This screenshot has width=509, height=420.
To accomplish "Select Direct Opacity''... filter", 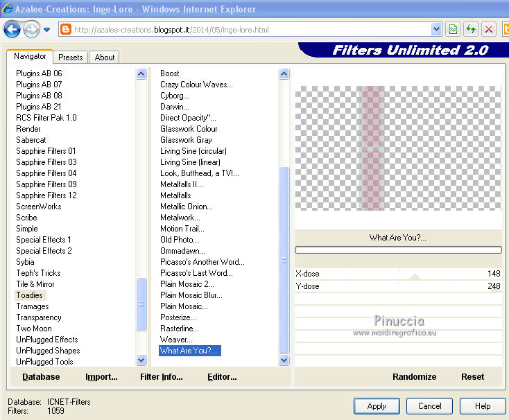I will coord(189,118).
